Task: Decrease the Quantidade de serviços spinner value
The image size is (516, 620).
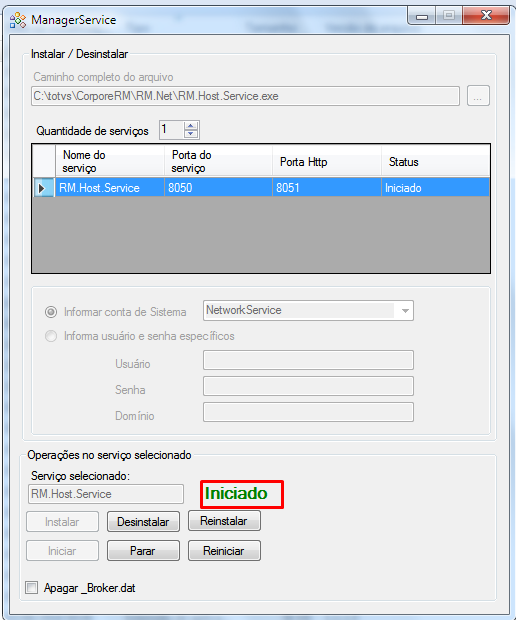Action: (x=191, y=134)
